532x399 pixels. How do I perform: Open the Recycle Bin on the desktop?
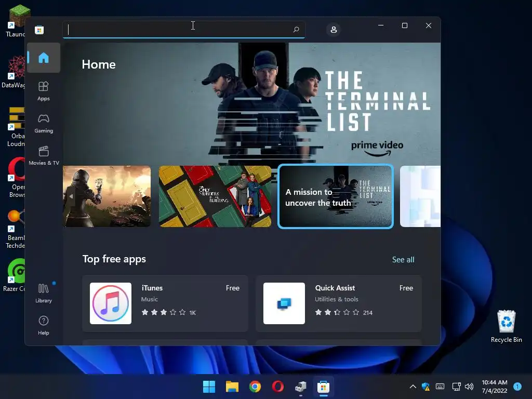tap(506, 326)
